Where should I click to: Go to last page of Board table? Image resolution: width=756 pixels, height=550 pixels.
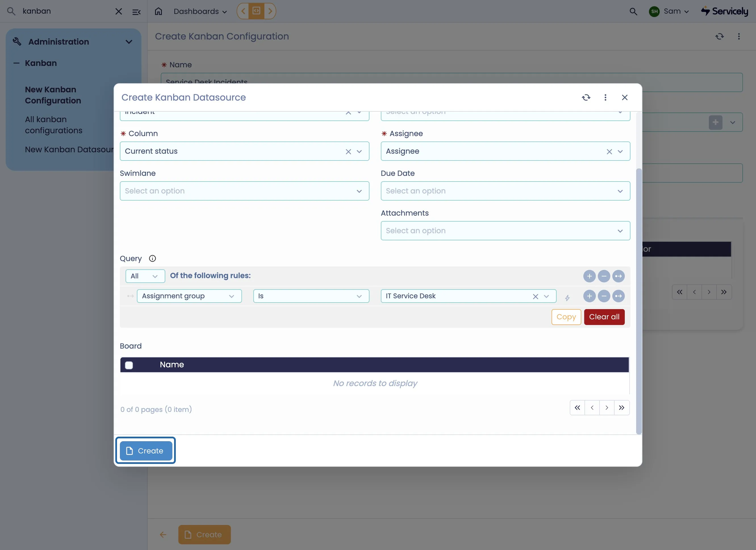click(x=622, y=408)
